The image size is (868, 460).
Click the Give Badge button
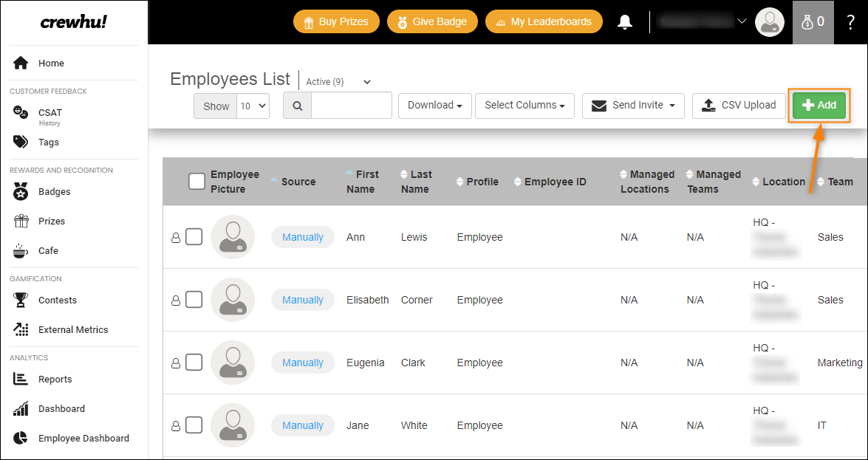click(432, 21)
